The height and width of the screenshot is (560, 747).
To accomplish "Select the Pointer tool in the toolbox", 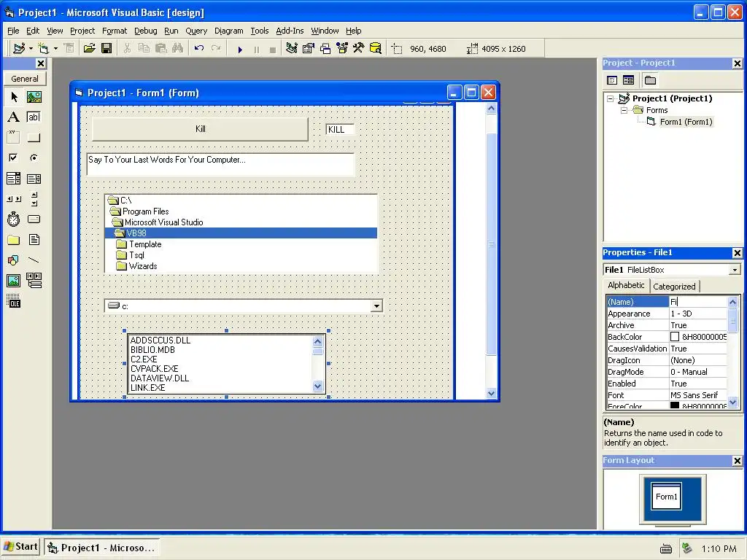I will point(14,97).
